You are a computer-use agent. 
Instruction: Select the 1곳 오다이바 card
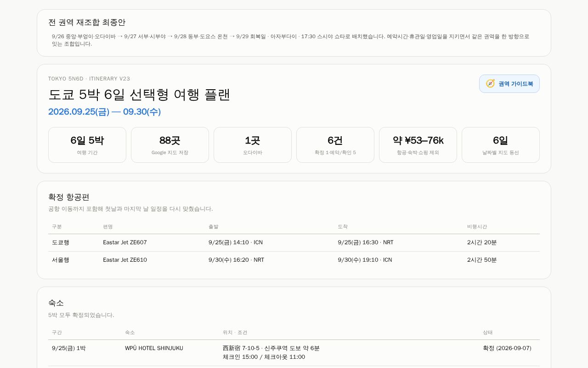253,145
